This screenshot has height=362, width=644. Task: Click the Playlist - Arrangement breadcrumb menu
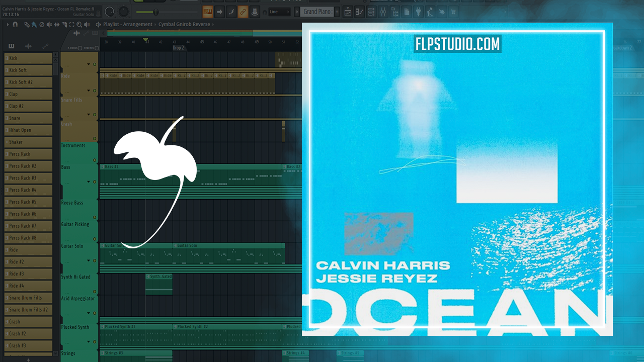127,24
